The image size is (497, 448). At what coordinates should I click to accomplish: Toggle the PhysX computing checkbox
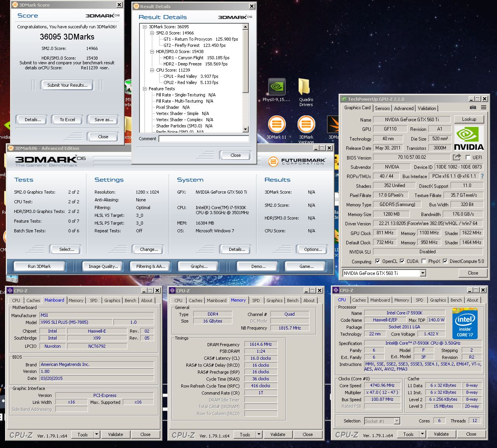coord(424,261)
